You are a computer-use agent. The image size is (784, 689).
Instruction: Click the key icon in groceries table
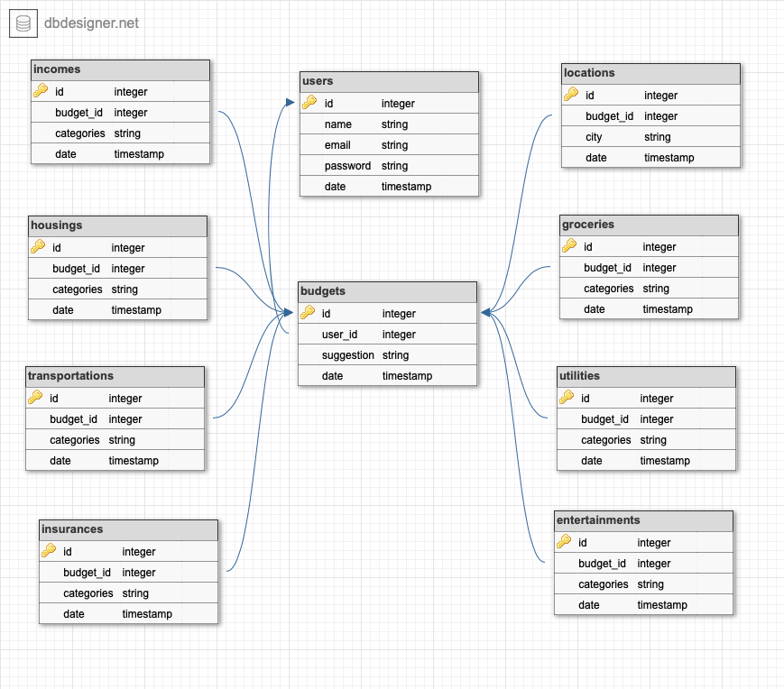tap(569, 246)
